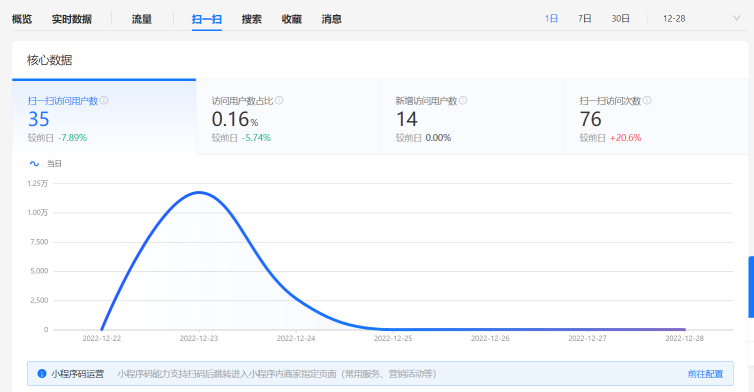Select the 1日 time range
Viewport: 754px width, 392px height.
[x=551, y=19]
